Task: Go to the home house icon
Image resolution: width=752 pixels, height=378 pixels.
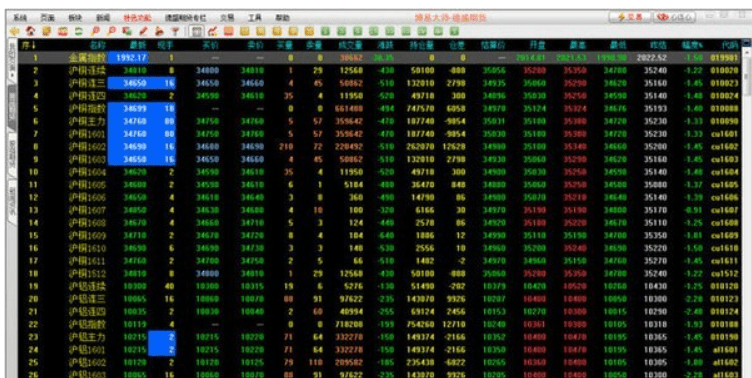Action: click(x=31, y=31)
